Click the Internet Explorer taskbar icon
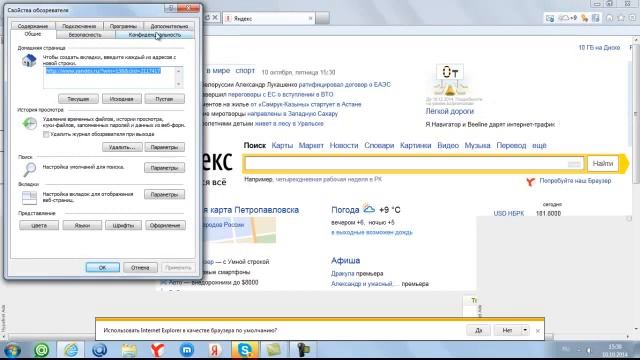 pos(71,350)
